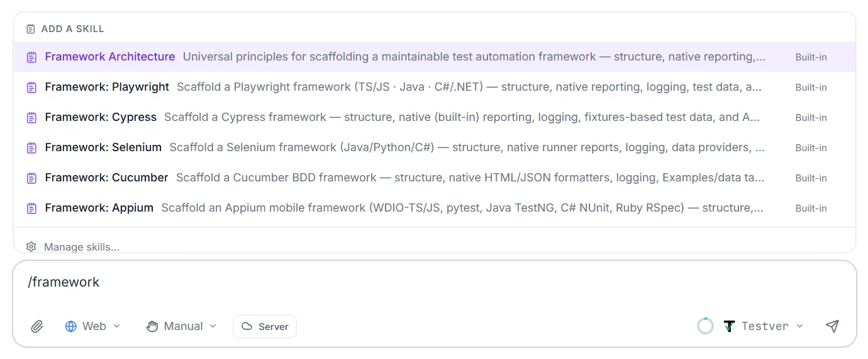Click the Scaffold a Playwright framework description
868x359 pixels.
(469, 87)
